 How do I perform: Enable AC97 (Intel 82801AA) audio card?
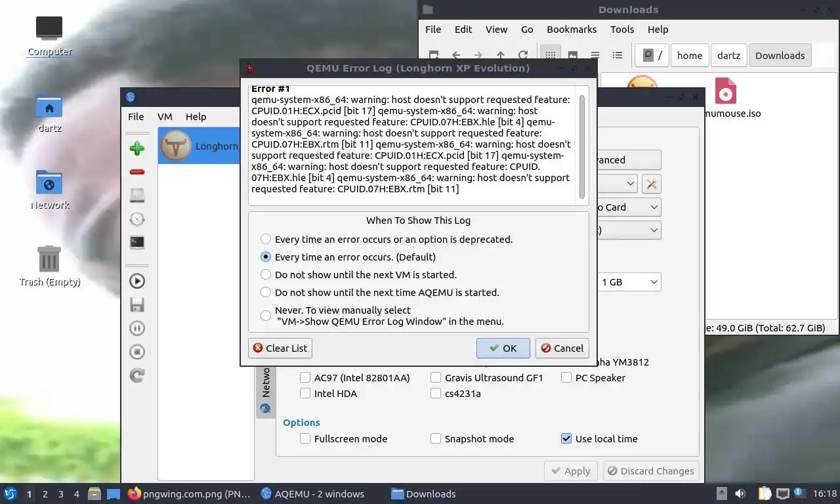[354, 378]
